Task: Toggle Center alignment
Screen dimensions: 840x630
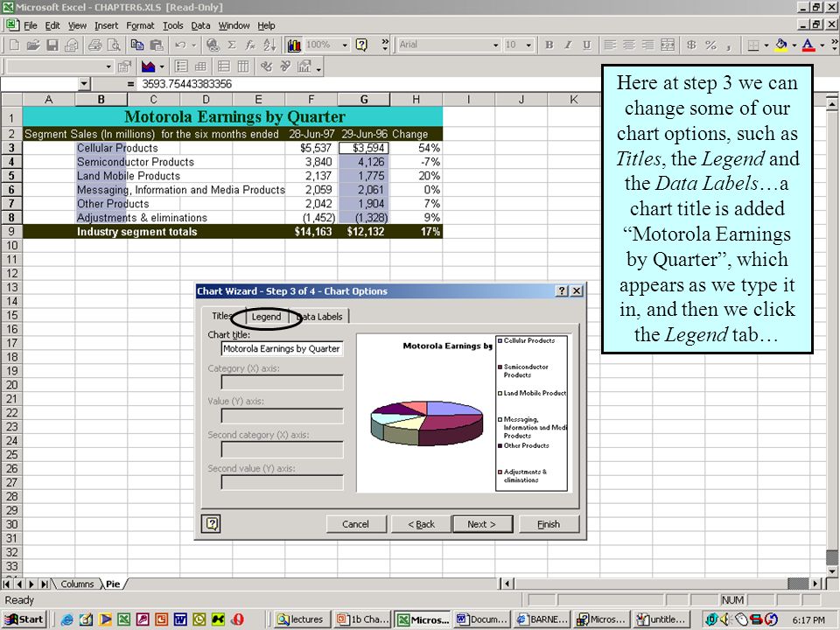Action: (x=629, y=45)
